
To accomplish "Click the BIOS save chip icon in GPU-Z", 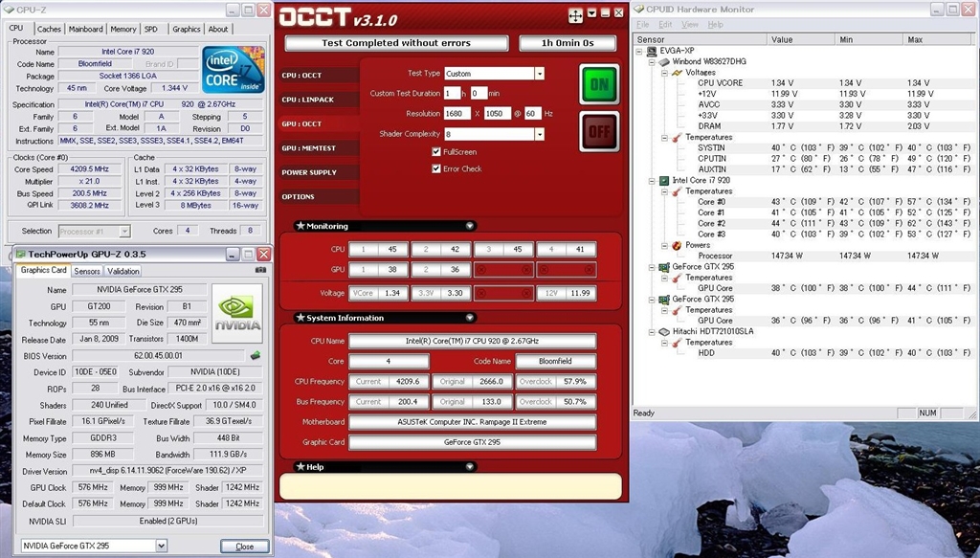I will tap(256, 355).
